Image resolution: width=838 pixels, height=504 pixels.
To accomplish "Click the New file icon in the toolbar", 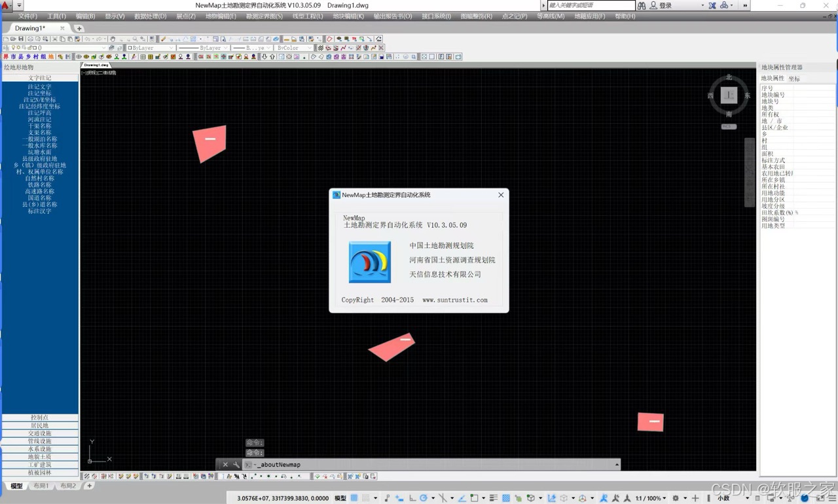I will point(6,39).
